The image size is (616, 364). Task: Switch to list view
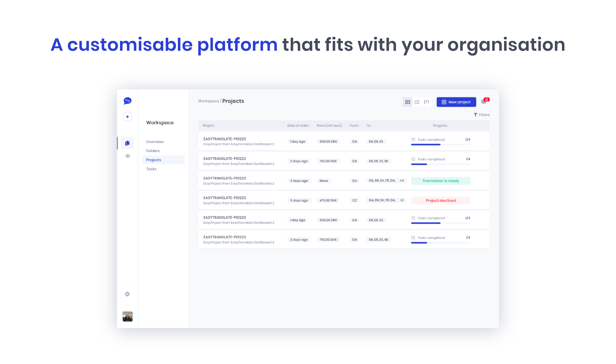tap(417, 102)
